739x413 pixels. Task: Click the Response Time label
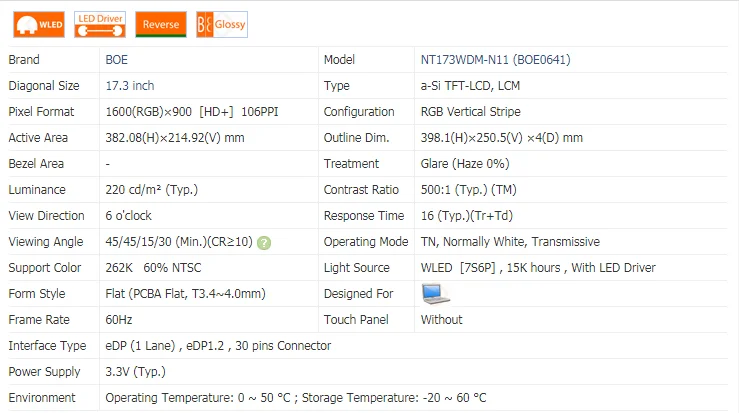click(x=364, y=215)
